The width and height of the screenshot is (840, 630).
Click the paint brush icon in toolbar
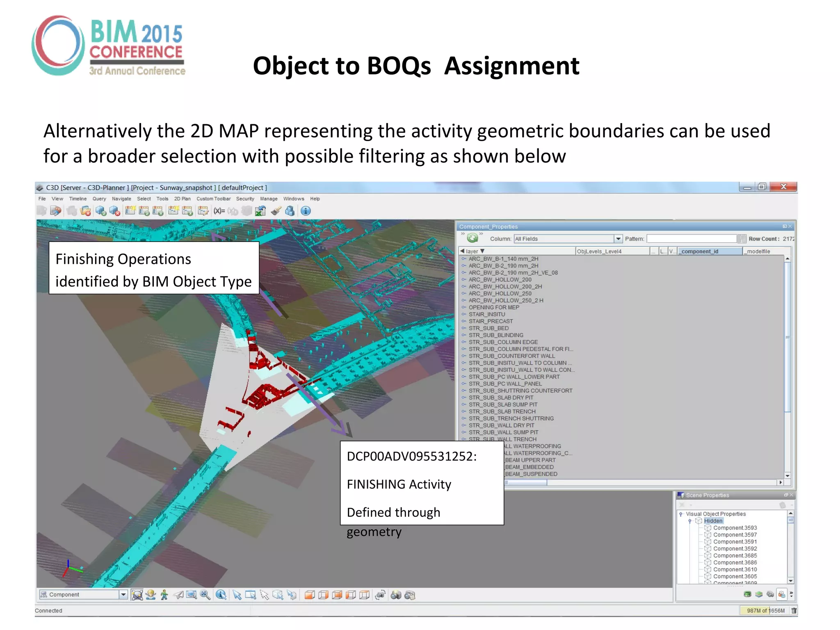[x=276, y=211]
